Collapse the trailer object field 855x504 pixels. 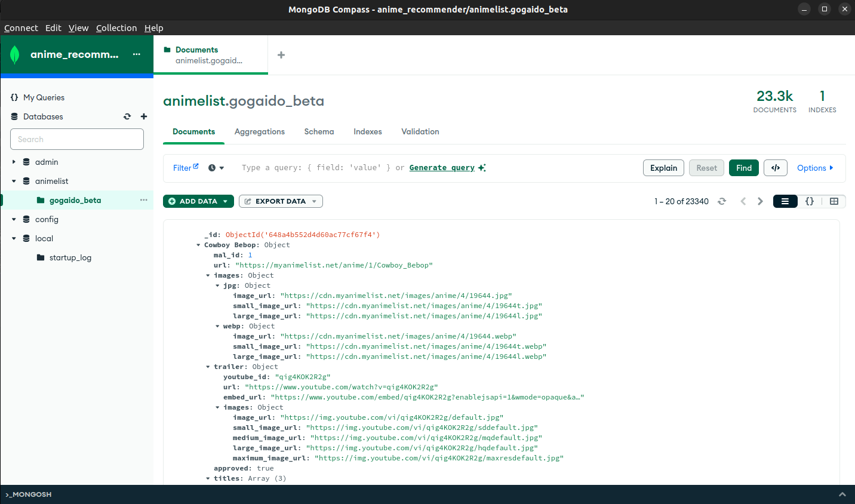(208, 367)
